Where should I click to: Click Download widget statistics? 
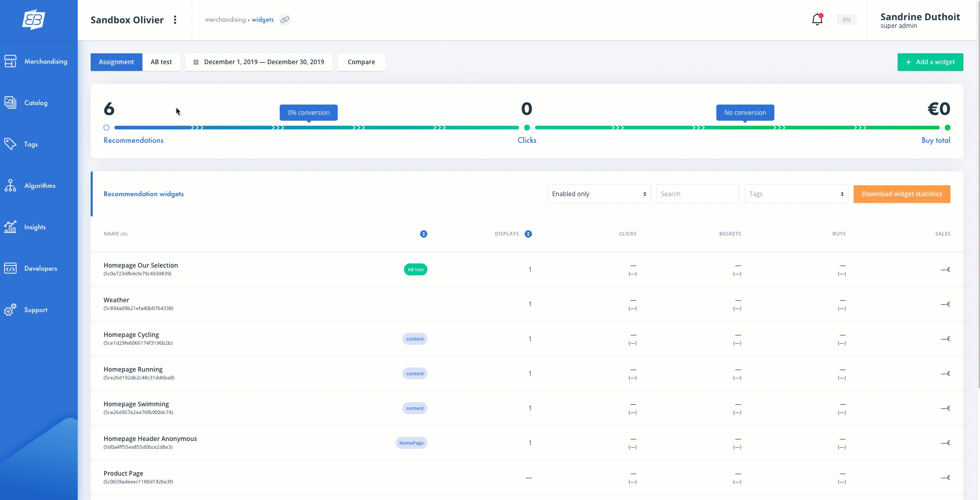[901, 194]
